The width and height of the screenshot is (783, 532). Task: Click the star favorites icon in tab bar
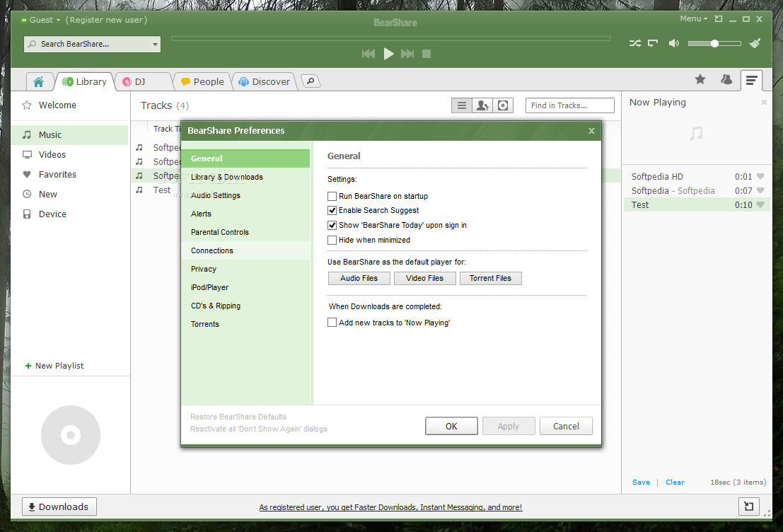pos(700,79)
